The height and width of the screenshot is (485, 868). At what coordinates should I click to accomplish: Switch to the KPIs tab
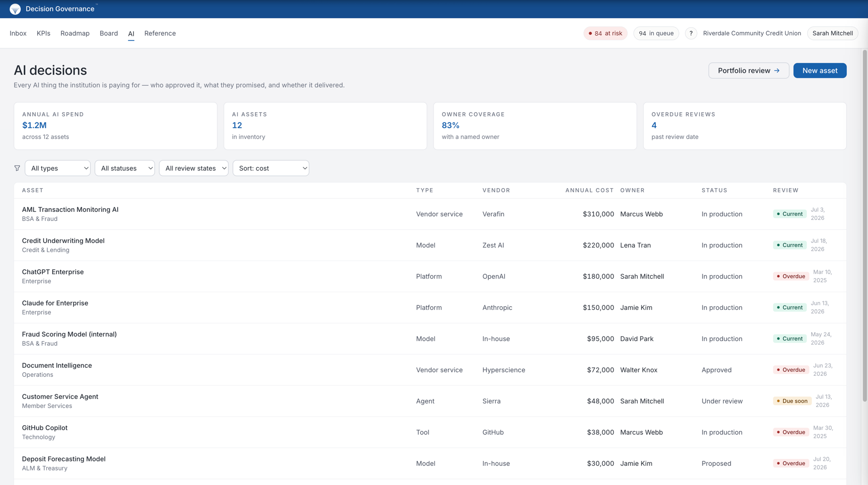click(x=43, y=33)
